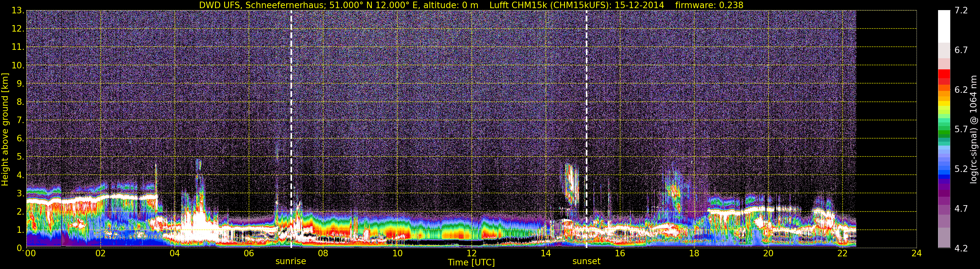Click the "sunrise" label below the time axis
The width and height of the screenshot is (980, 269).
pos(291,261)
